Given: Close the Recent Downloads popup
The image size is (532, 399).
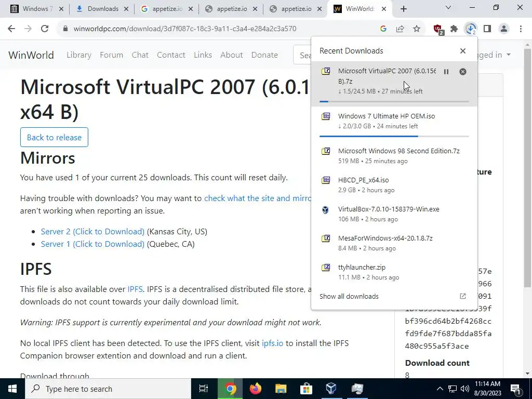Looking at the screenshot, I should pos(463,51).
